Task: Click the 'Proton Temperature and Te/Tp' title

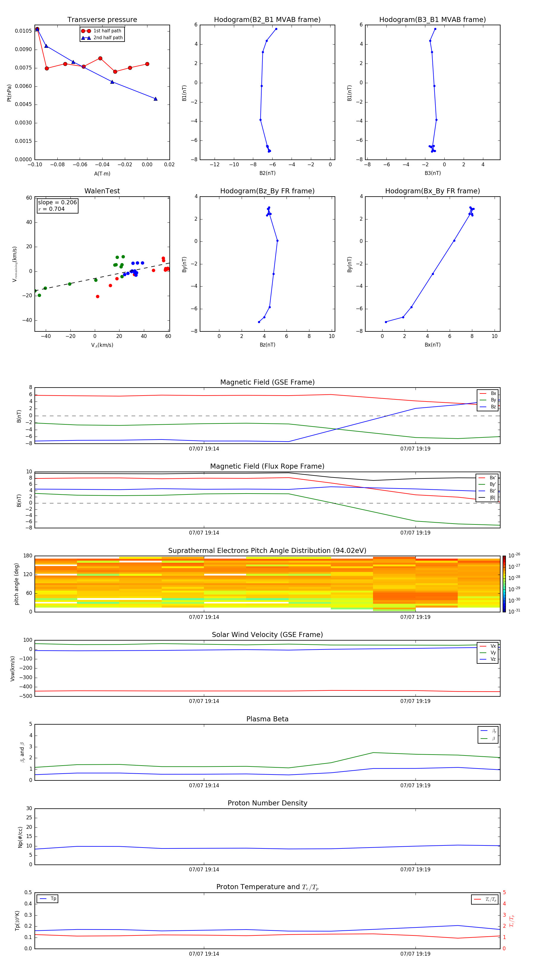Action: [267, 887]
